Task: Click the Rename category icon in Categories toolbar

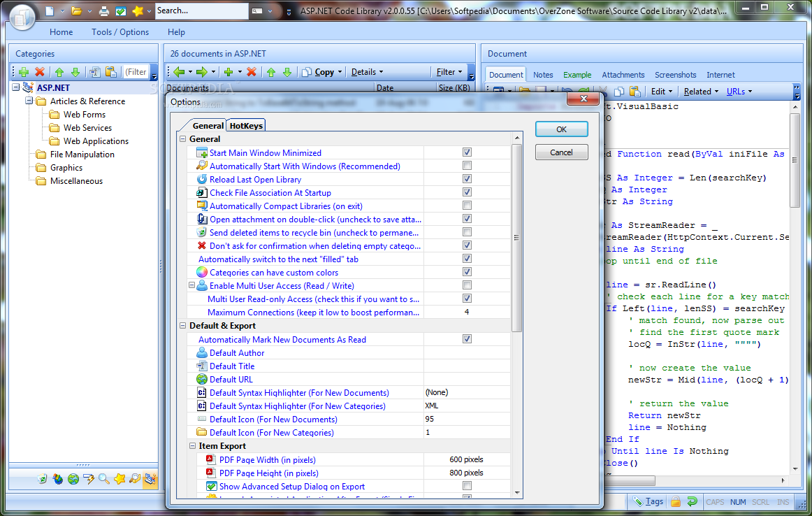Action: tap(95, 72)
